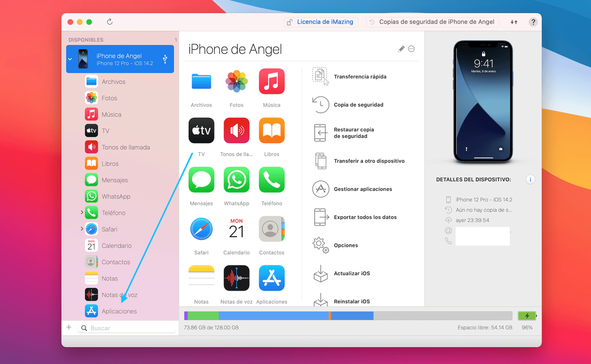Open the ellipsis menu next to the device name
591x364 pixels.
(412, 48)
